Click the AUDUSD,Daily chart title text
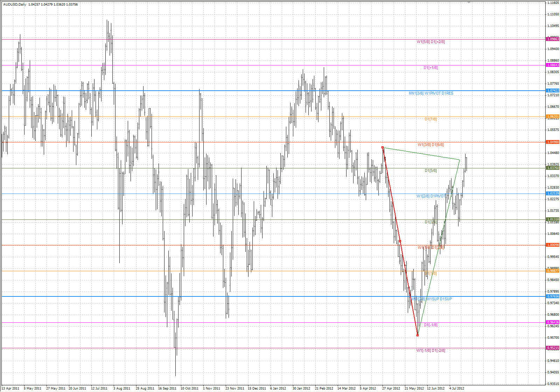 (14, 5)
